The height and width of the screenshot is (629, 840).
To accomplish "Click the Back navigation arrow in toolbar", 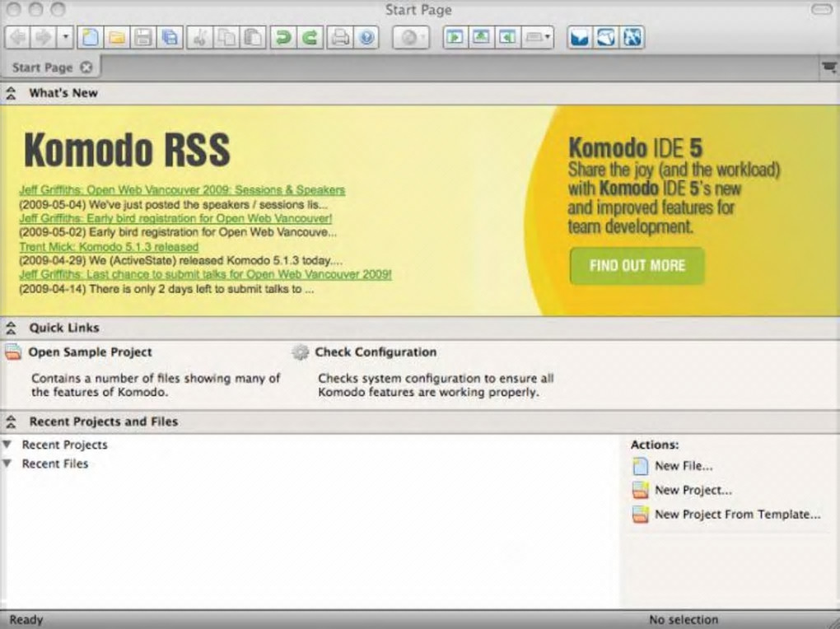I will (19, 38).
